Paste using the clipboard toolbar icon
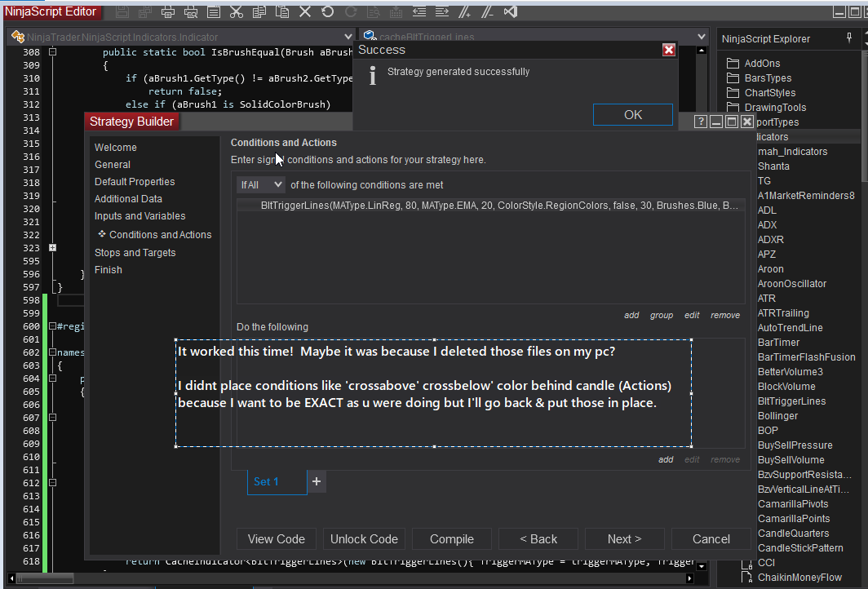This screenshot has height=589, width=868. coord(282,11)
